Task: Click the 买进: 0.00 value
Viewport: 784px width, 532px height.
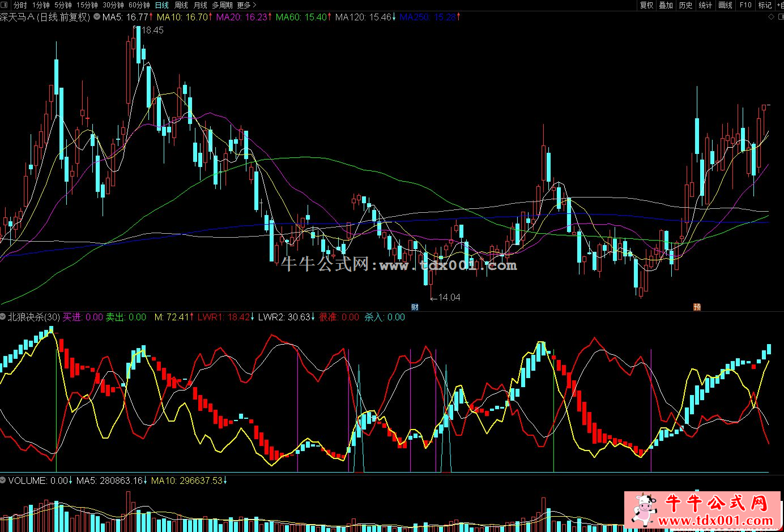Action: pyautogui.click(x=83, y=317)
